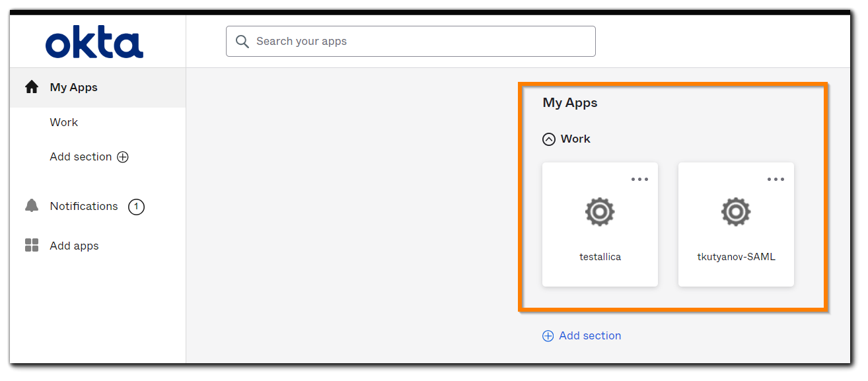Focus the Search your apps field
This screenshot has width=868, height=381.
(411, 42)
